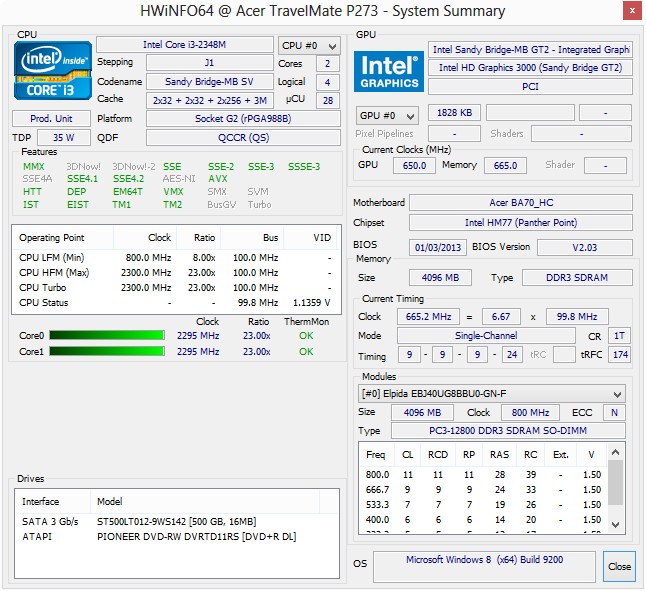Click the Model column header in Drives
This screenshot has height=591, width=646.
click(205, 502)
